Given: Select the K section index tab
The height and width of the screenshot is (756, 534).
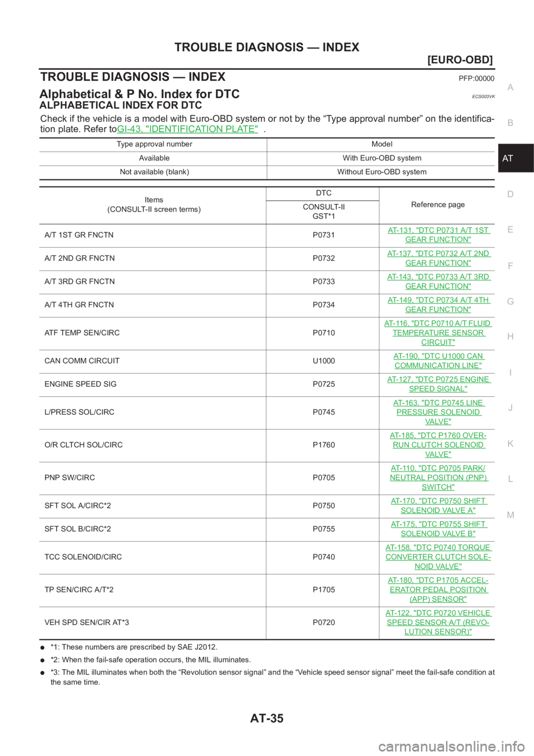Looking at the screenshot, I should (x=510, y=444).
